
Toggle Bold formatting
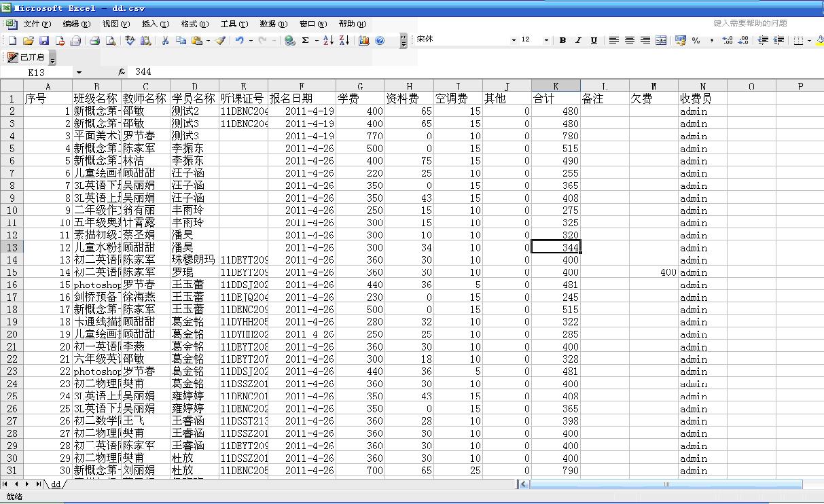pos(562,41)
